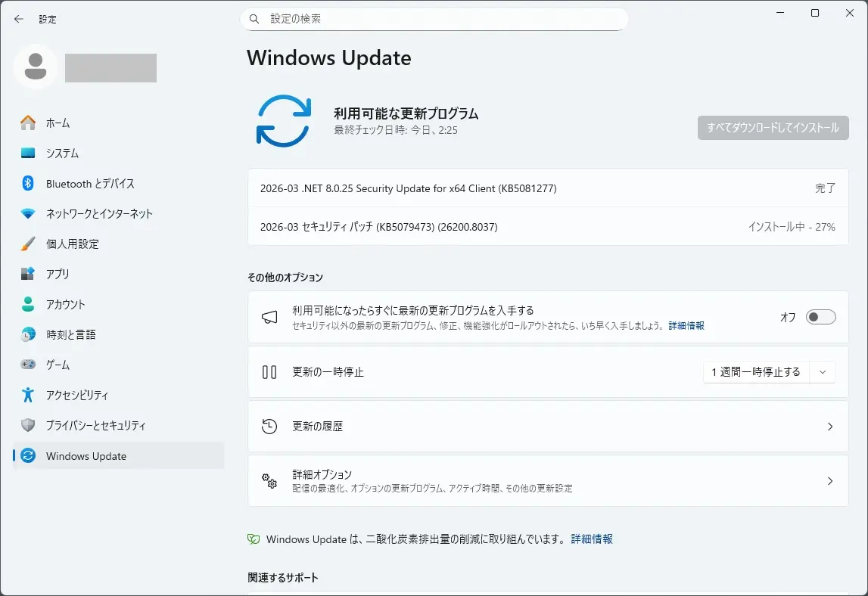868x596 pixels.
Task: Expand the pause duration dropdown arrow
Action: [x=823, y=372]
